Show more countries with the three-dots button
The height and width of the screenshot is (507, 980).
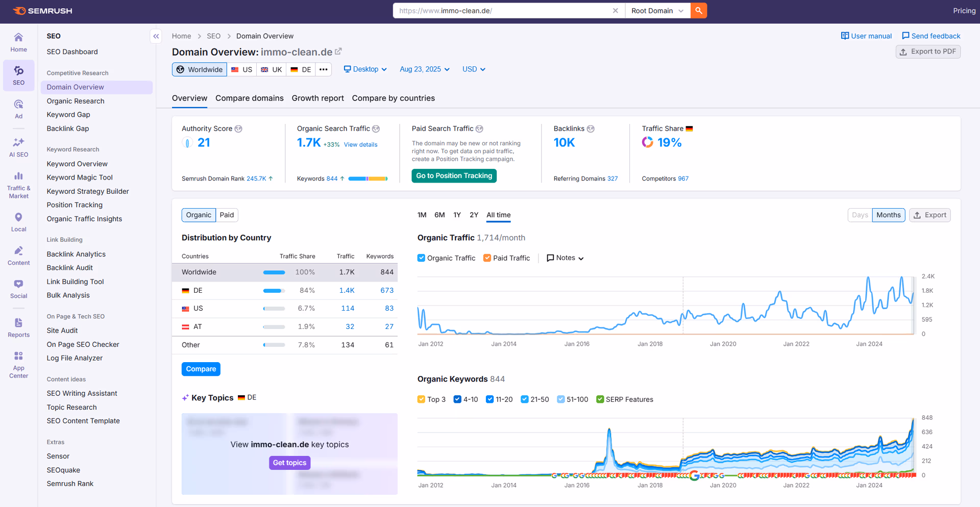(x=324, y=69)
